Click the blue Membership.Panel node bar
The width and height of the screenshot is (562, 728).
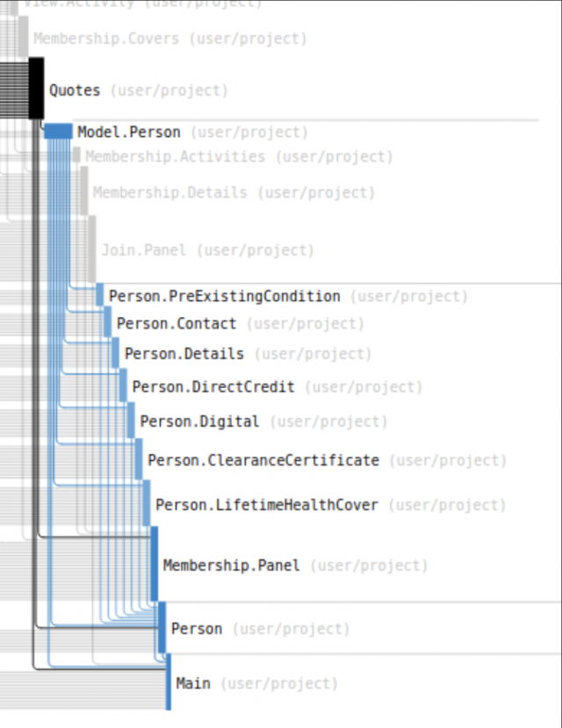point(155,563)
